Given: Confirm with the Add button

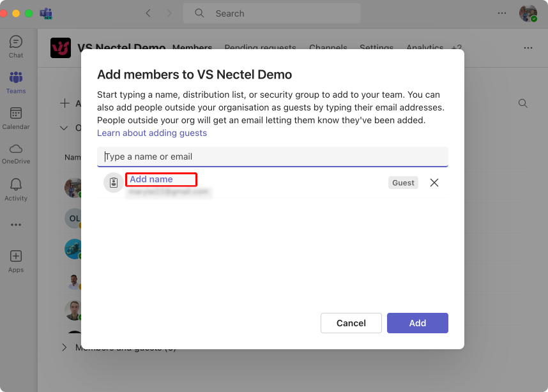Looking at the screenshot, I should click(x=417, y=323).
